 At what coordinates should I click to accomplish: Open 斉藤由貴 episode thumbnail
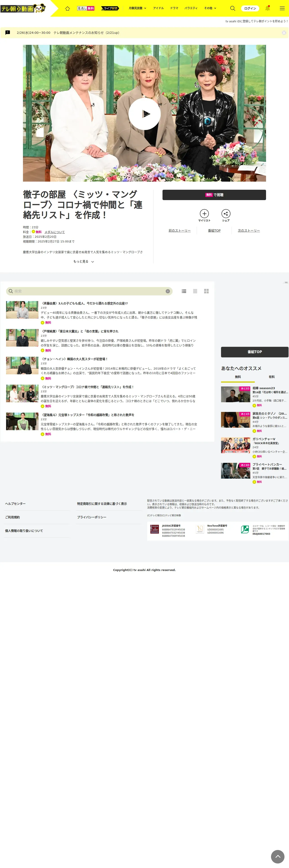(x=22, y=310)
